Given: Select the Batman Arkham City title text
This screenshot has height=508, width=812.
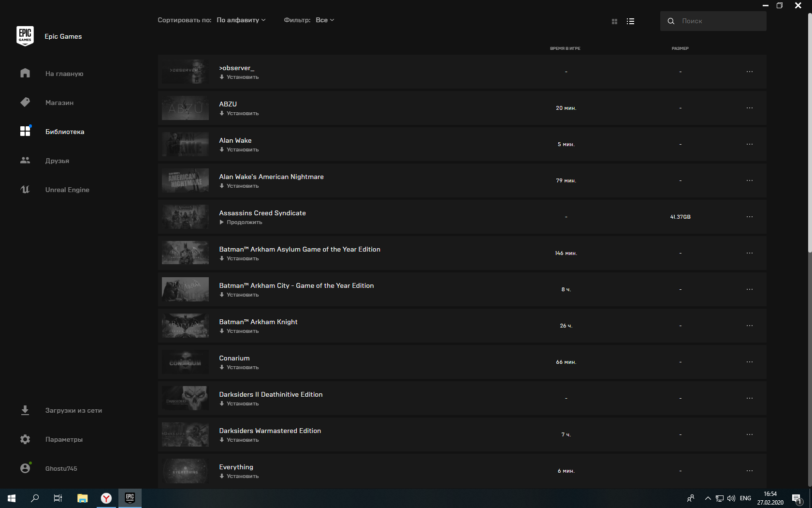Looking at the screenshot, I should click(x=296, y=285).
